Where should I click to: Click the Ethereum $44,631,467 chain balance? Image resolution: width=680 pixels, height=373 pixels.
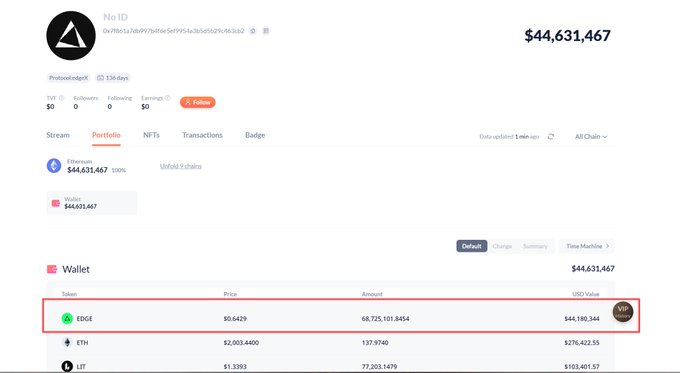point(87,170)
